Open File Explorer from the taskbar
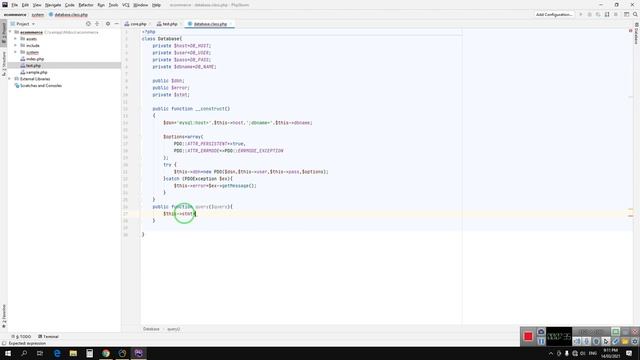This screenshot has height=360, width=640. [73, 353]
